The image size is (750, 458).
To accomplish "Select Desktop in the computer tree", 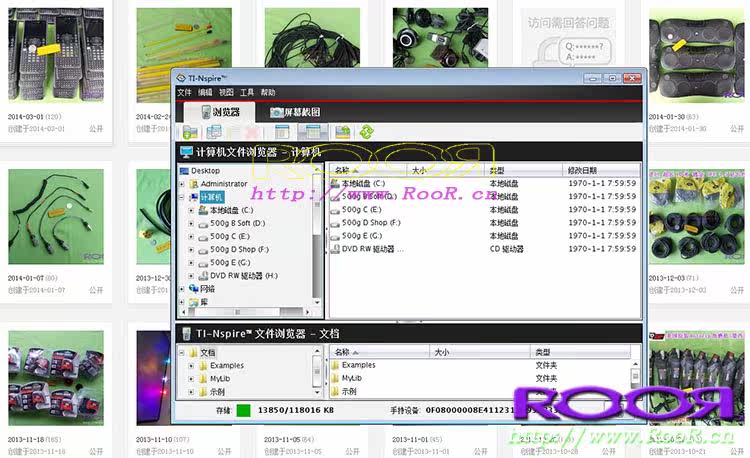I will click(205, 171).
